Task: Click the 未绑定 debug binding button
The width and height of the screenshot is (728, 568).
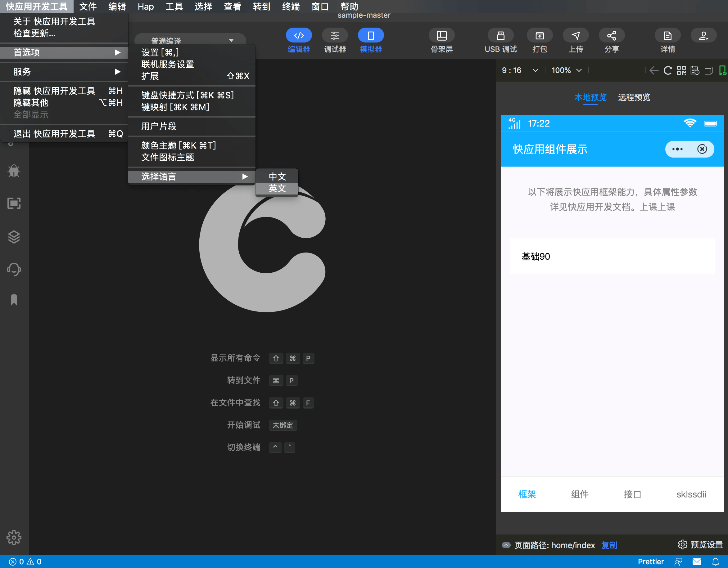Action: tap(283, 425)
